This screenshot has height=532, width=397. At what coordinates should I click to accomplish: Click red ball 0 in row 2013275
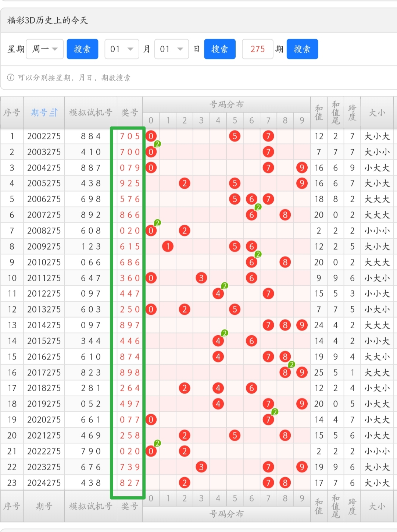click(x=151, y=310)
